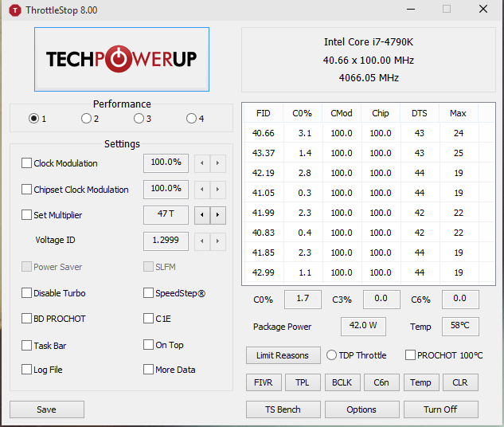504x427 pixels.
Task: Select the table row with FID 43.37
Action: tap(369, 153)
